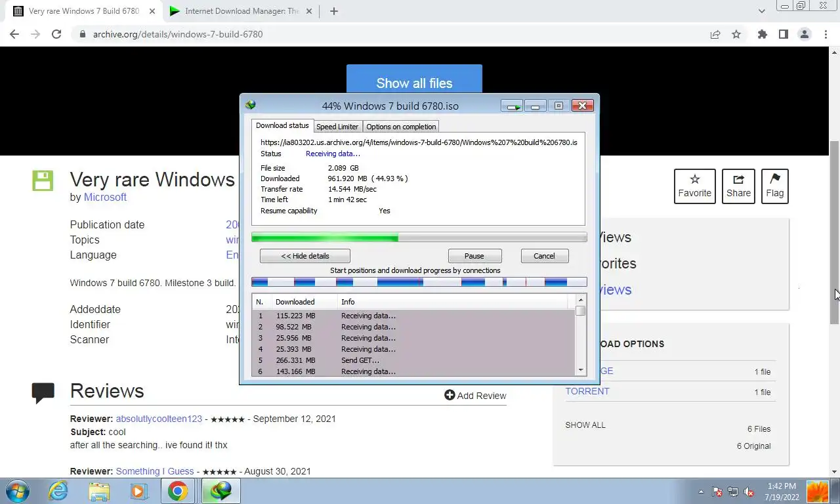Click the IDM tray-minimize button in dialog title bar
This screenshot has width=840, height=504.
pos(512,106)
